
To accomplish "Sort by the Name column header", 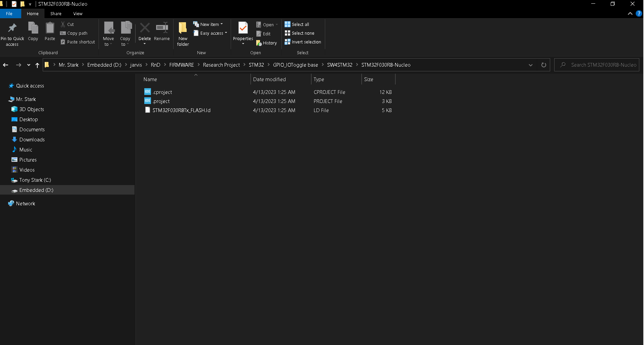I will [x=196, y=79].
